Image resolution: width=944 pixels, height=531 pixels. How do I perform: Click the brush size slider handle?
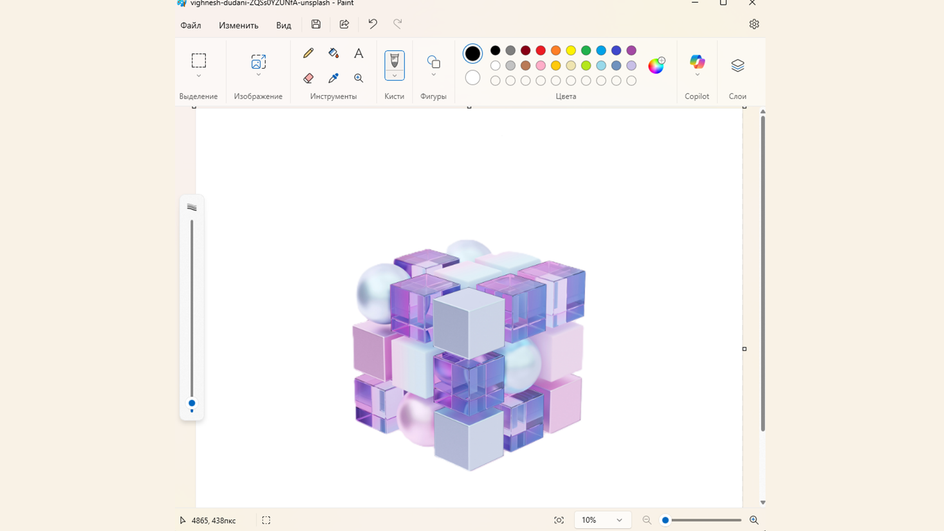pos(192,403)
